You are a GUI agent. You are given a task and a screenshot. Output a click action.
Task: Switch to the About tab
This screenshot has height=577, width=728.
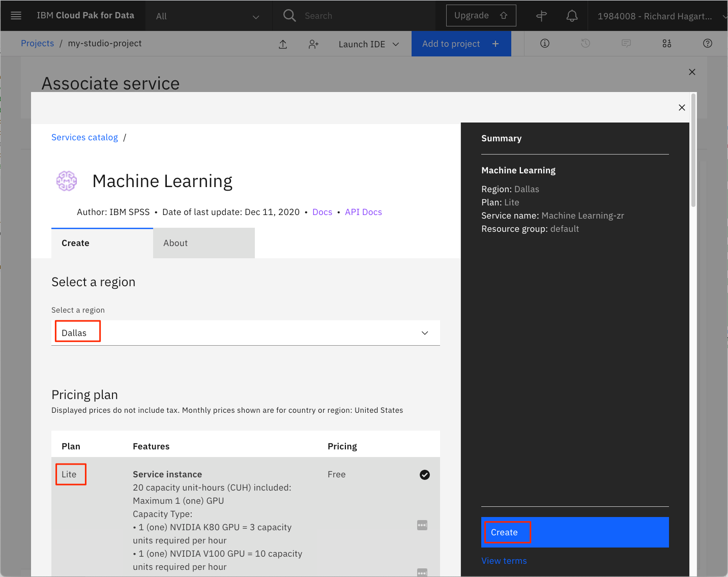click(x=204, y=243)
